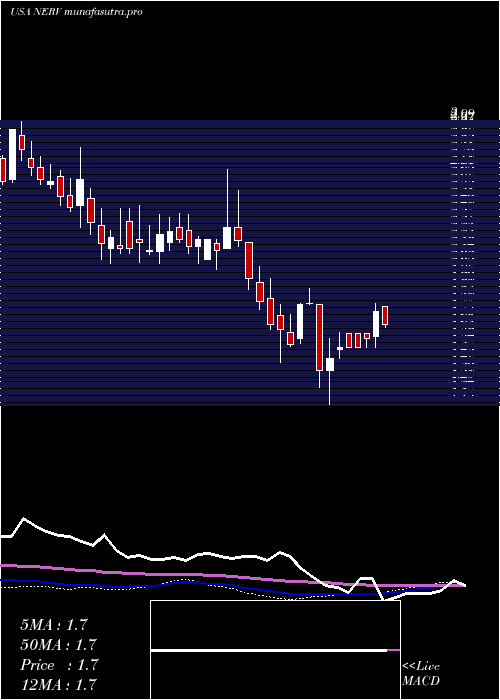500x700 pixels.
Task: Click the USA NERV munafasutra.pro title text
Action: click(76, 12)
